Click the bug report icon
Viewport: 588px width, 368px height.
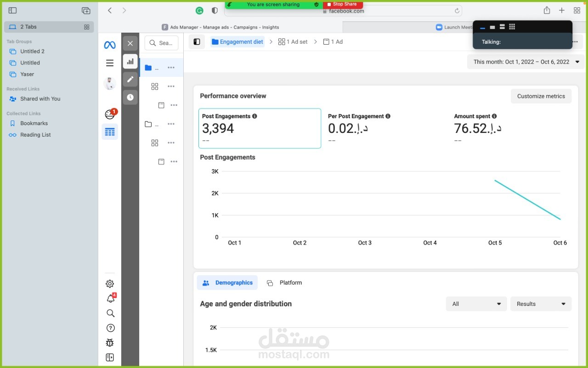[110, 343]
